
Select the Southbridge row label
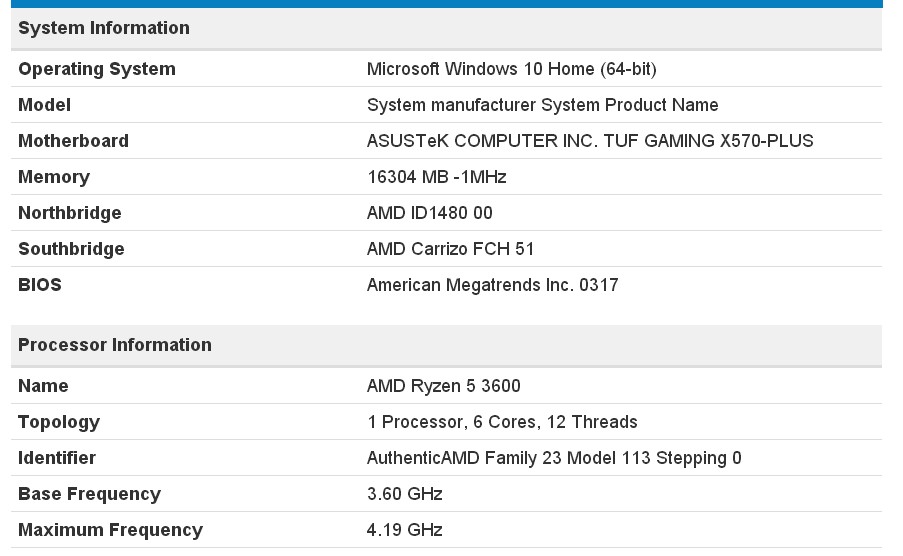pyautogui.click(x=71, y=249)
